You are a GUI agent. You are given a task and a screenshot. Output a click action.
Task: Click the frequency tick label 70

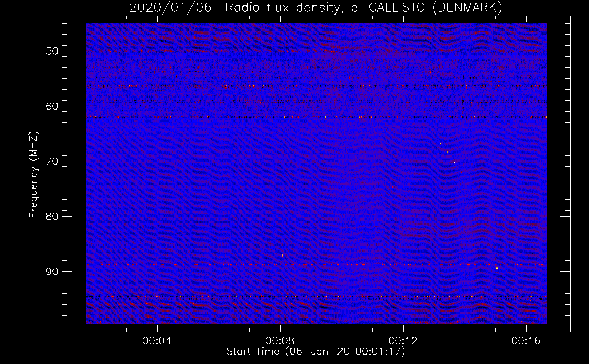pos(52,161)
